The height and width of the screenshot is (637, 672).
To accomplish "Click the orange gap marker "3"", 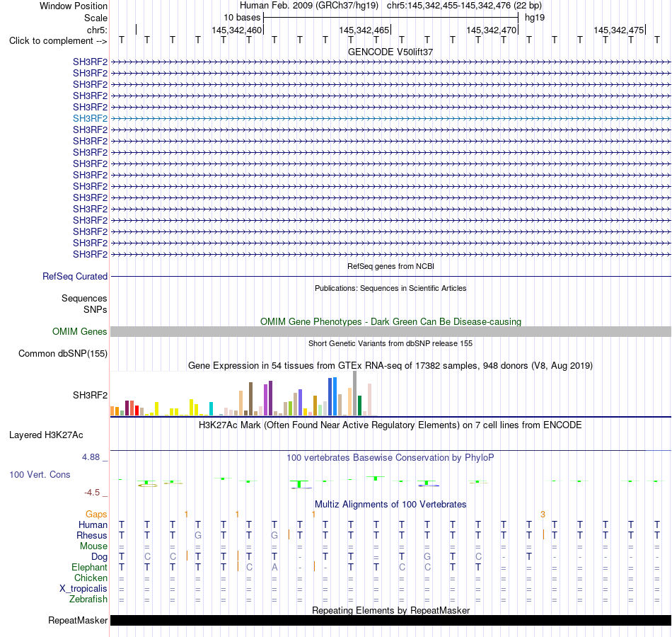I will click(x=543, y=514).
